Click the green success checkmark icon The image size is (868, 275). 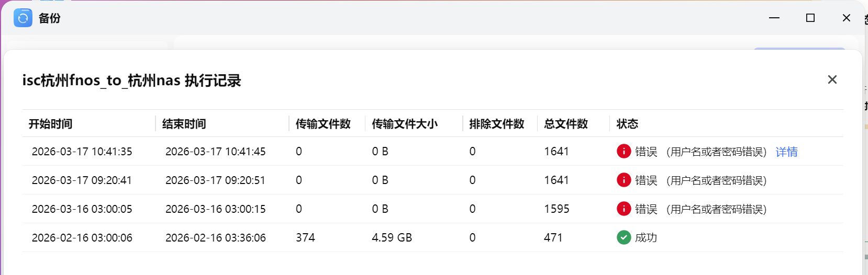(624, 237)
